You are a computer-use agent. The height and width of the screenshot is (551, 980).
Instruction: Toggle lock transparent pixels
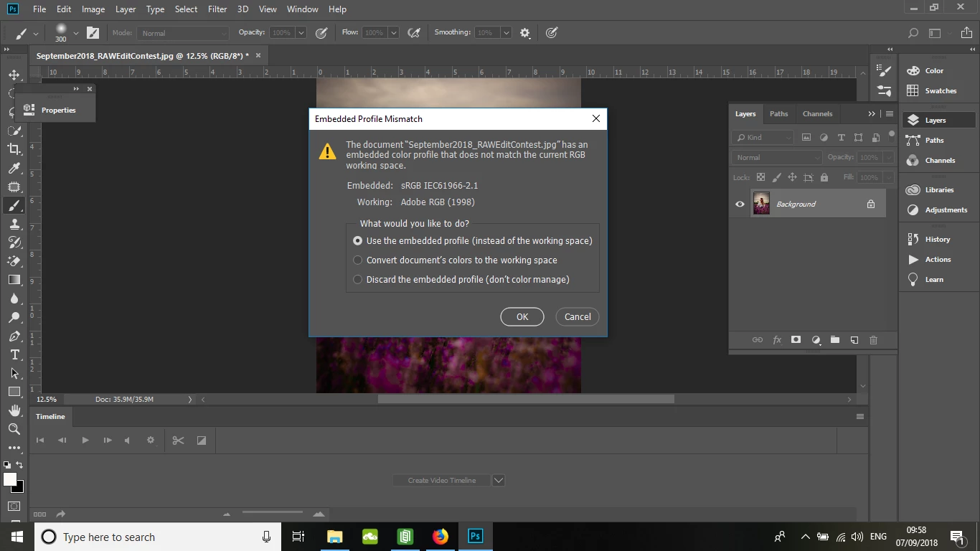(x=760, y=177)
